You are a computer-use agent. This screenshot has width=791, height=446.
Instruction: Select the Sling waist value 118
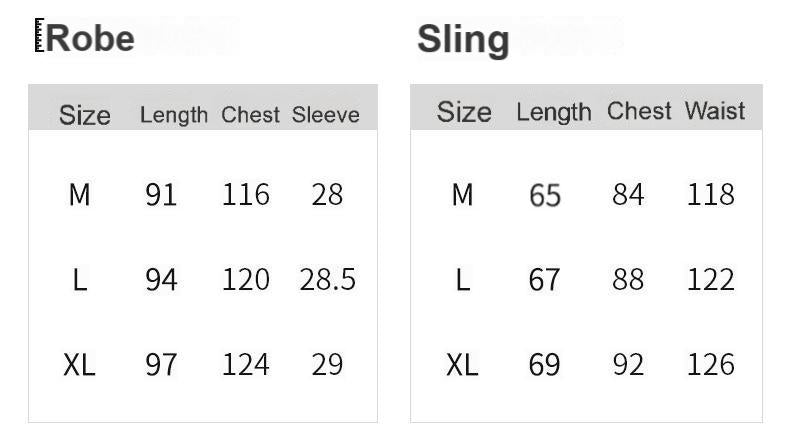[711, 194]
